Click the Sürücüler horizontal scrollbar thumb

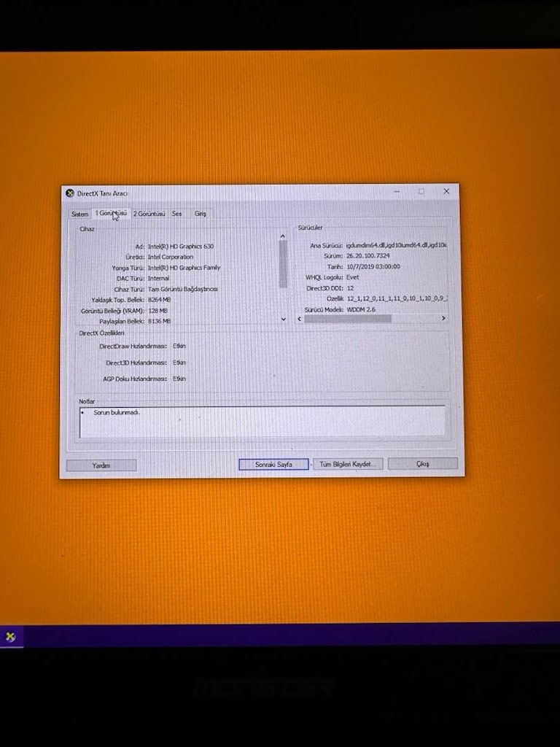(x=348, y=318)
